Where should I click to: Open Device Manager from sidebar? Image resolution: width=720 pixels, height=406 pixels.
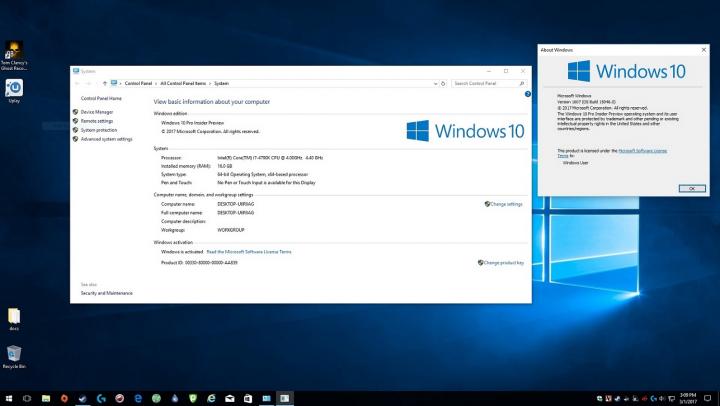point(97,112)
